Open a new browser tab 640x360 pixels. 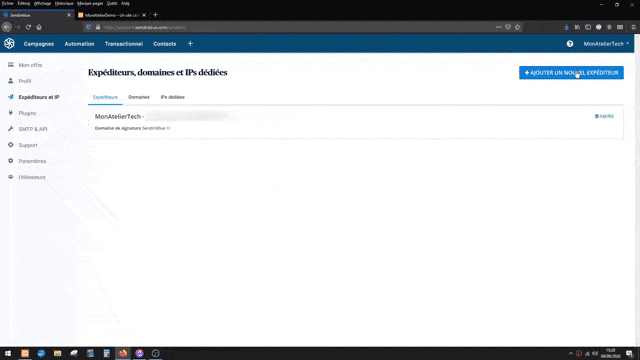coord(155,15)
